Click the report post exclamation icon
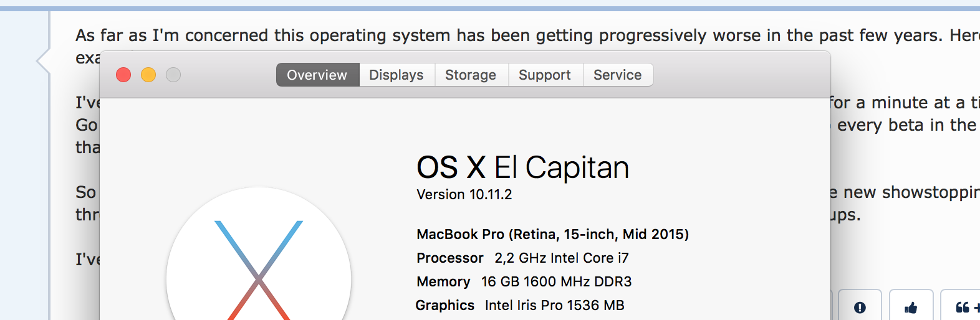This screenshot has width=980, height=320. point(860,307)
